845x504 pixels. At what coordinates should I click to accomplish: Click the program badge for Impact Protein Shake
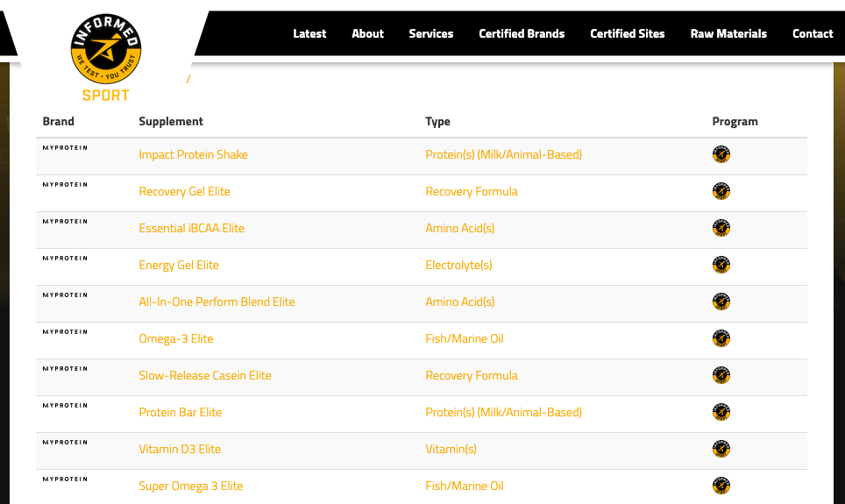tap(721, 154)
